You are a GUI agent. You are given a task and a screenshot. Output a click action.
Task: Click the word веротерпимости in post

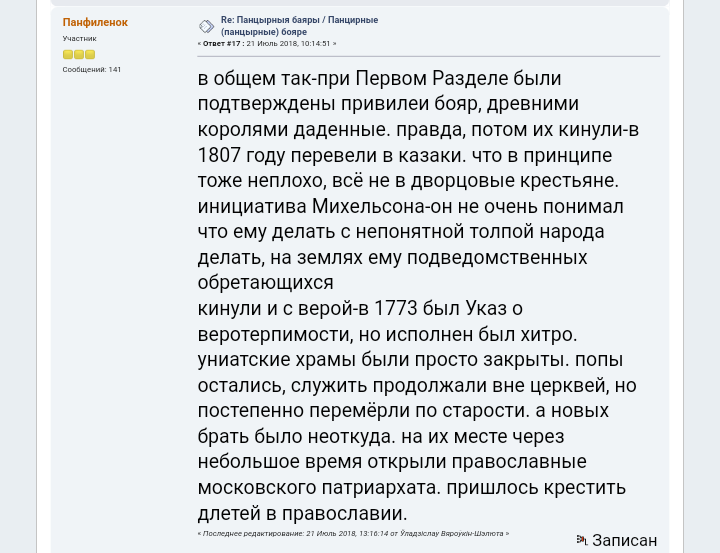click(275, 334)
